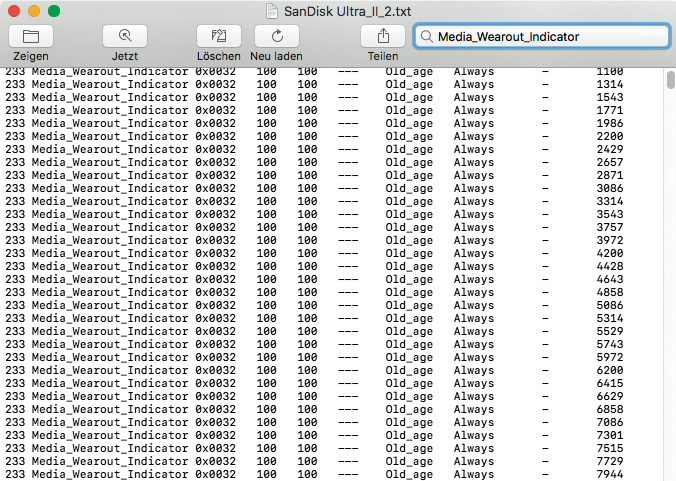Click raw value 2429

pos(610,149)
